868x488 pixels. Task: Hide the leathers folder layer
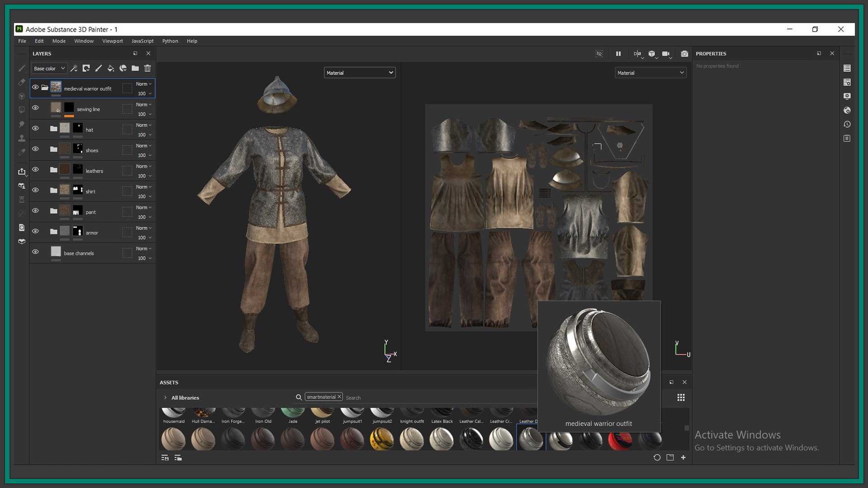click(x=35, y=169)
